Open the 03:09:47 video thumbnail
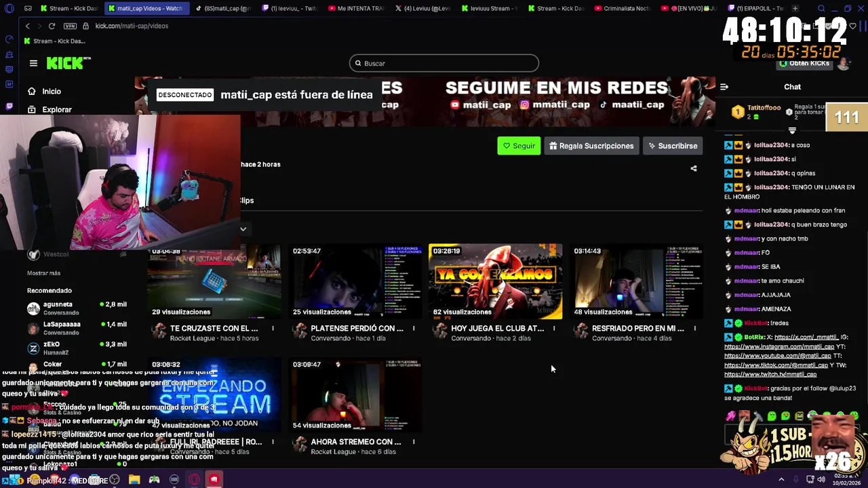Viewport: 868px width, 488px height. (355, 395)
